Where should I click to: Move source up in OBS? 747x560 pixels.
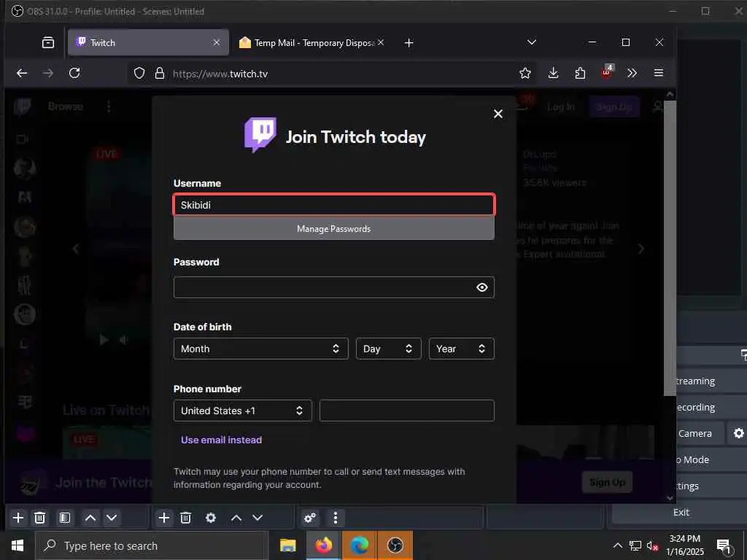pos(236,518)
